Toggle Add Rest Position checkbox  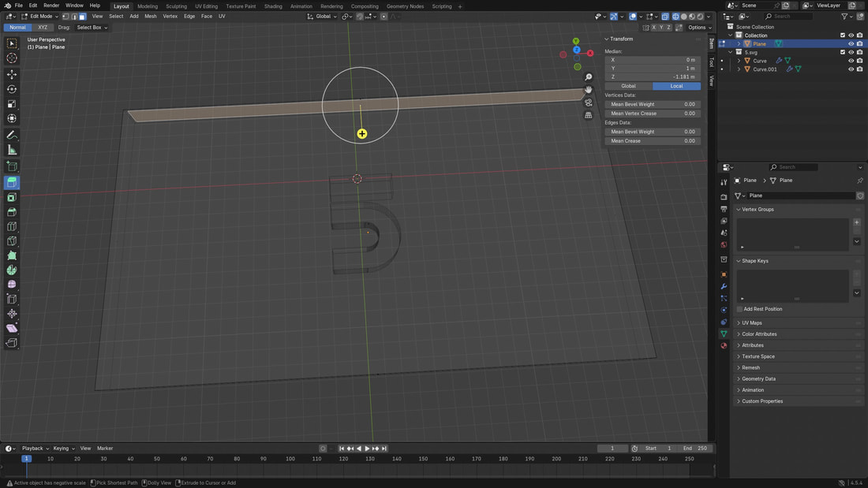739,309
